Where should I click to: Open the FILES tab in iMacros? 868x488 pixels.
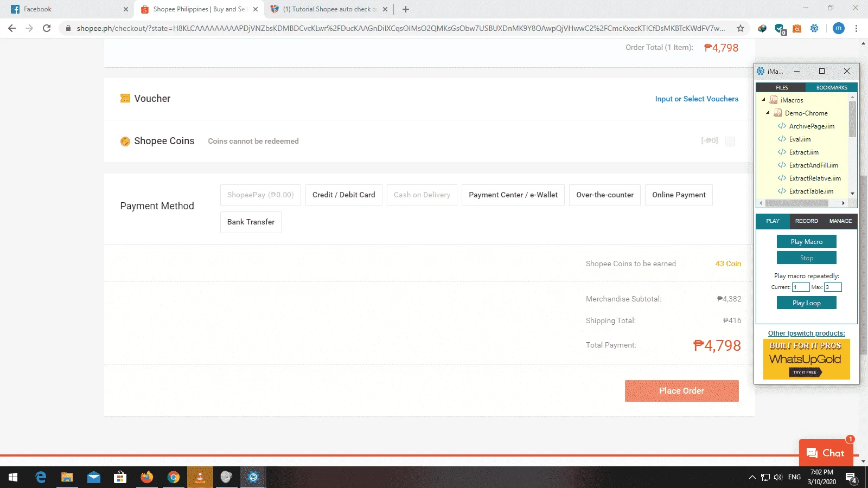click(x=782, y=87)
